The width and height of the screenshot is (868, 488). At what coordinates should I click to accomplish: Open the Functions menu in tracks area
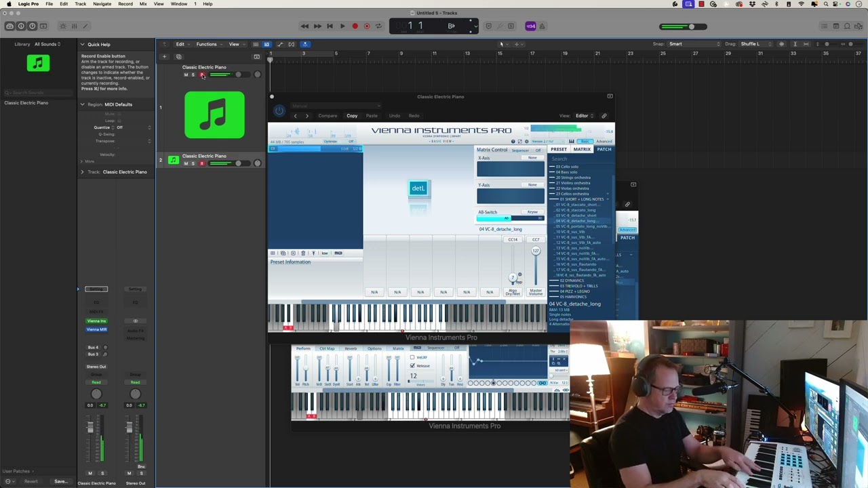[208, 44]
